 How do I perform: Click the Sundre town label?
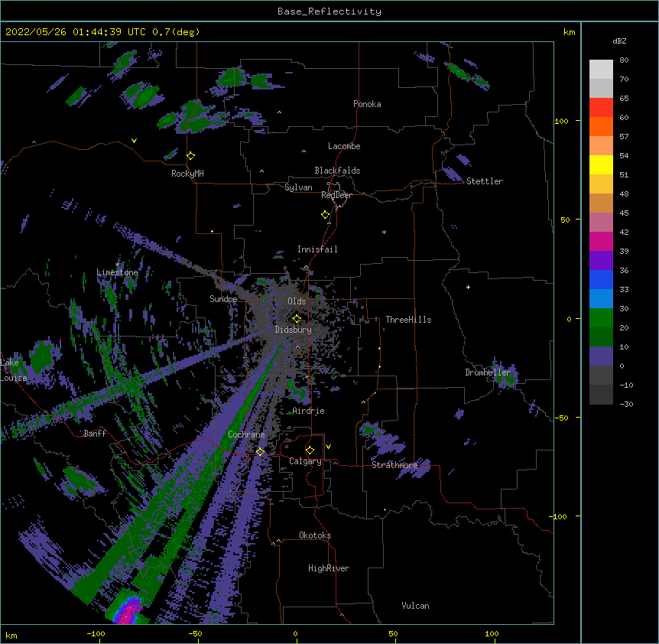coord(223,299)
